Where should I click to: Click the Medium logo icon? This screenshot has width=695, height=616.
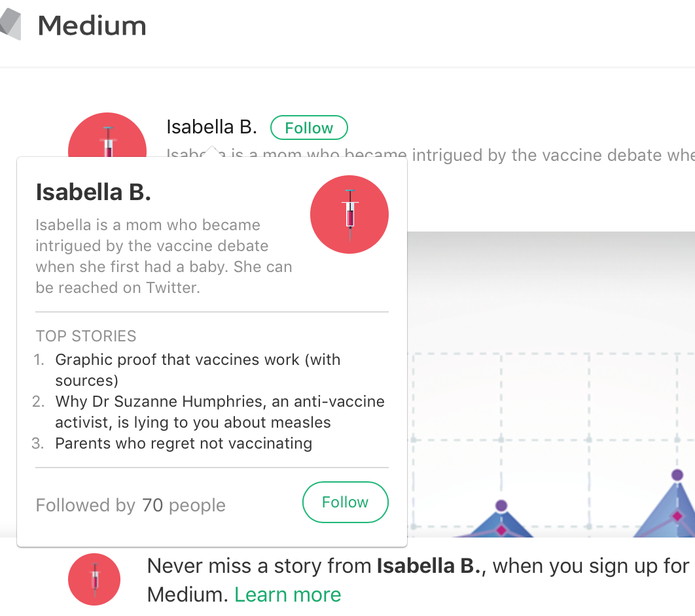pyautogui.click(x=10, y=26)
